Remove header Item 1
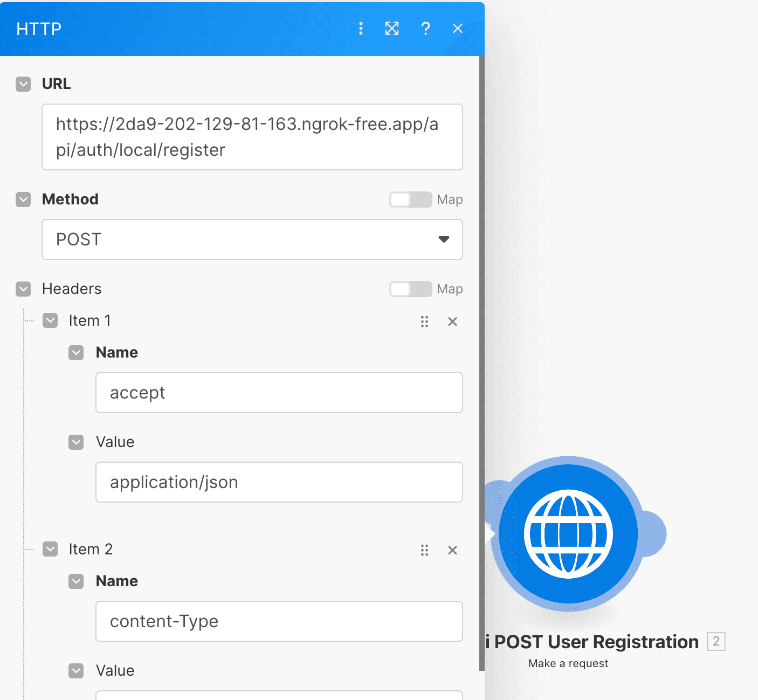The width and height of the screenshot is (758, 700). click(452, 322)
